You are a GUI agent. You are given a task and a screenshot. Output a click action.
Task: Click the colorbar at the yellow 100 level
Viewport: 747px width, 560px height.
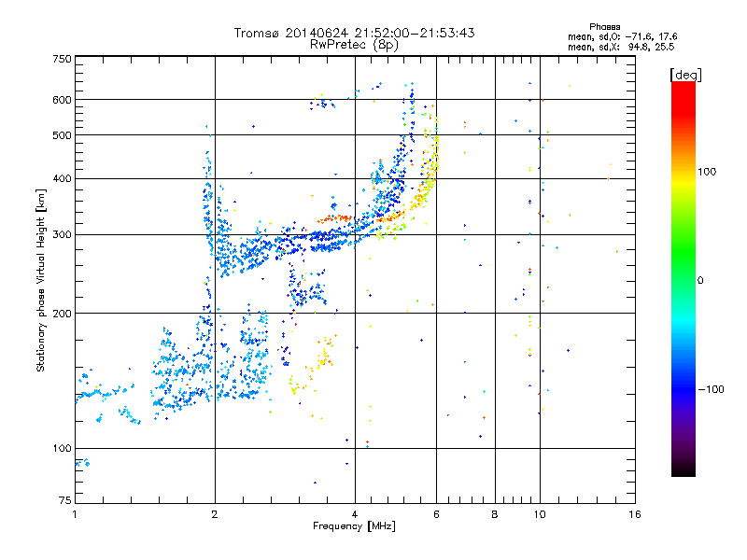[x=684, y=177]
